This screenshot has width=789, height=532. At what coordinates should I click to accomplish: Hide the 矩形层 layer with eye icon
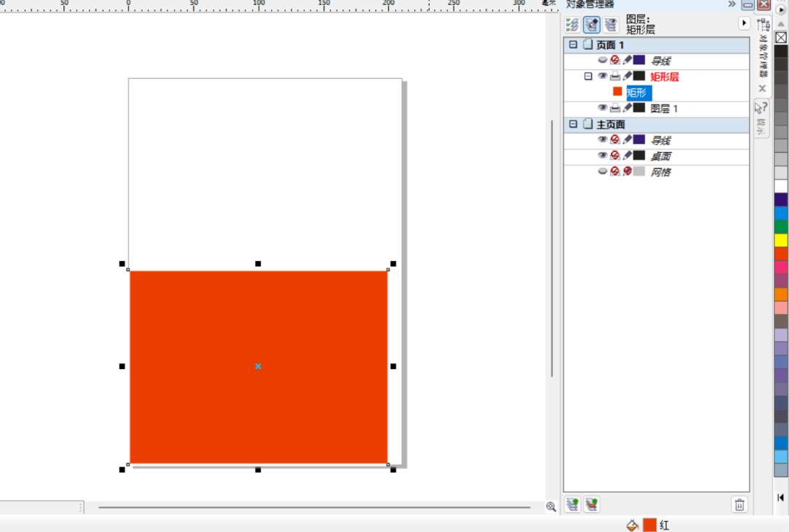pyautogui.click(x=603, y=76)
